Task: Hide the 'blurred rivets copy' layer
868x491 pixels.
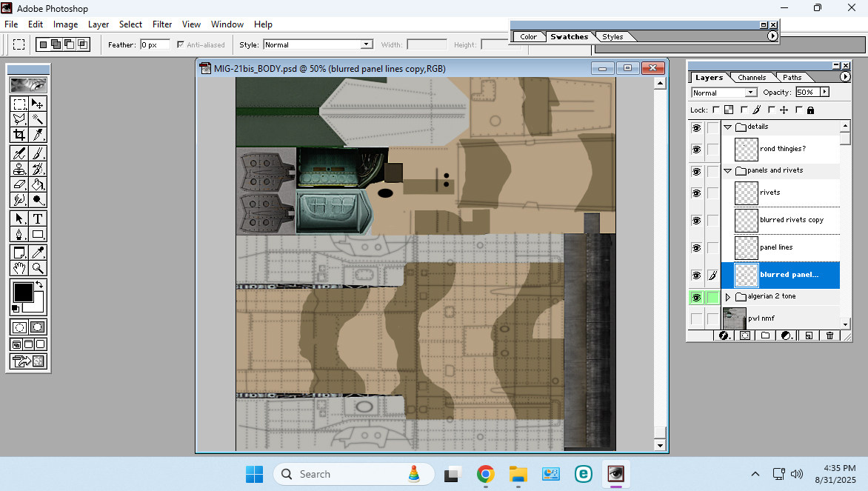Action: click(x=696, y=221)
